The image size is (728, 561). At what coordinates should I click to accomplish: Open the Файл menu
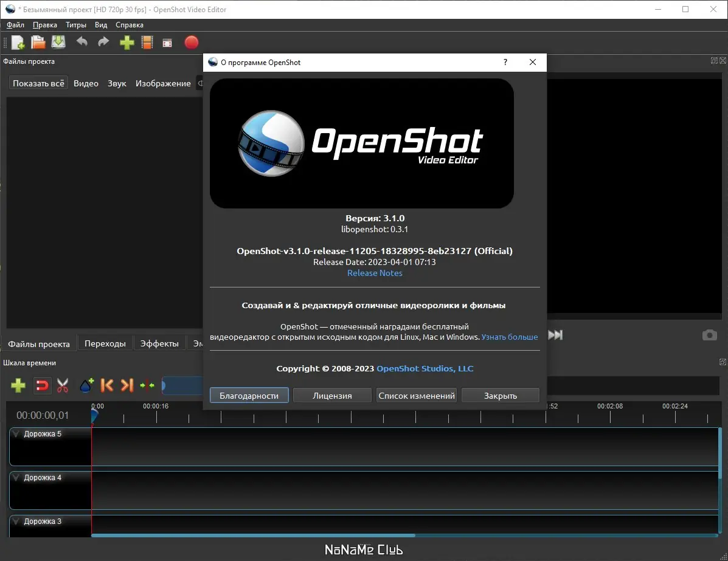point(15,25)
